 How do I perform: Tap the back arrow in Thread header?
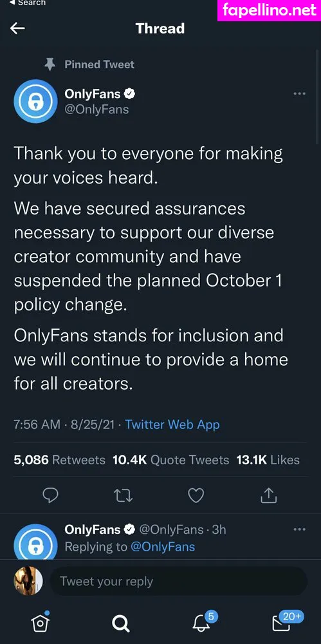tap(17, 28)
